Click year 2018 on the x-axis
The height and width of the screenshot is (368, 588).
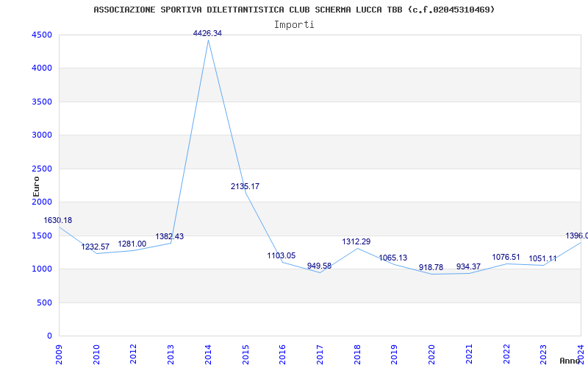pos(357,354)
